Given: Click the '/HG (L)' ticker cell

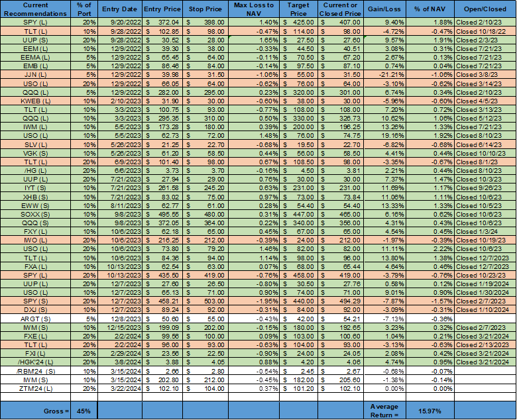Looking at the screenshot, I should 35,171.
